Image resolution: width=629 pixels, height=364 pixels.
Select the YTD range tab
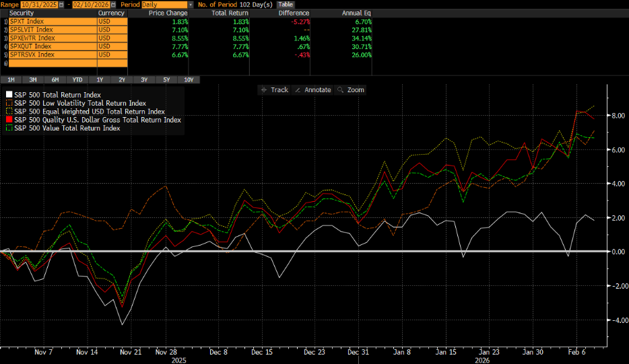pos(77,80)
